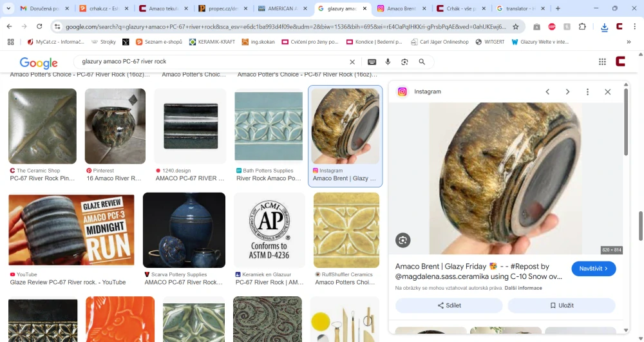Switch to the propec.cz tab
The width and height of the screenshot is (644, 342).
point(223,8)
